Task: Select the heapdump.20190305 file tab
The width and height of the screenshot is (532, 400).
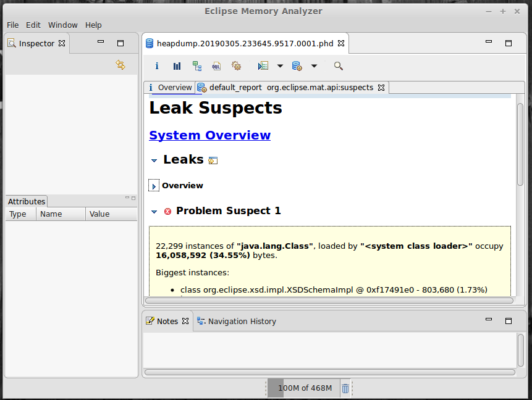Action: click(245, 43)
